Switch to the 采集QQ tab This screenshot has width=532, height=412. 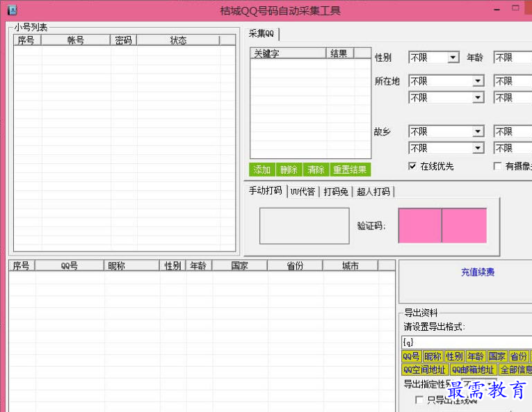point(261,33)
